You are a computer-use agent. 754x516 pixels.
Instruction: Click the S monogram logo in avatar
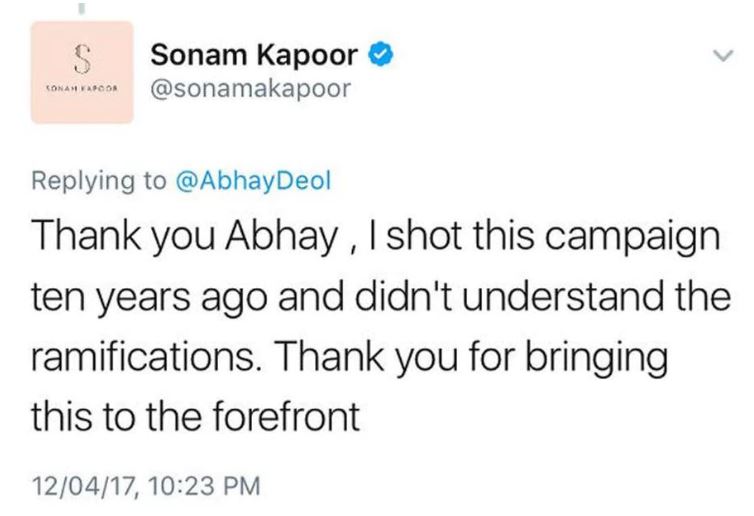point(82,53)
